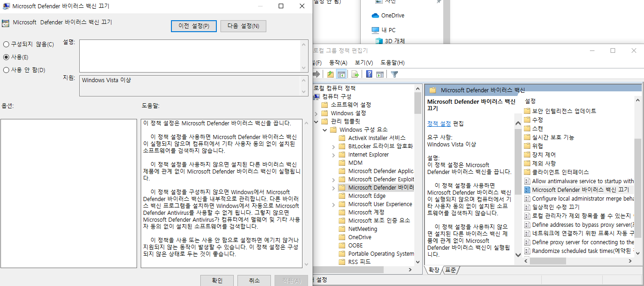644x286 pixels.
Task: Click the 제외 사항 folder icon
Action: 527,163
